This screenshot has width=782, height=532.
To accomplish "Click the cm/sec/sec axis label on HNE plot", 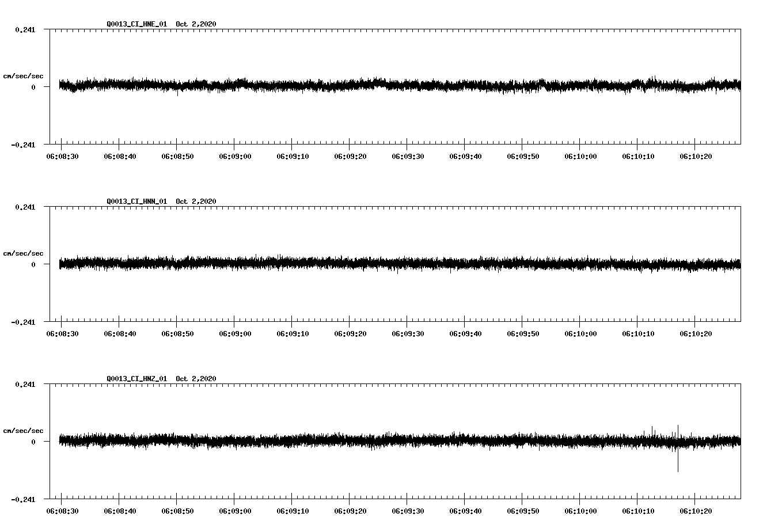I will tap(24, 75).
